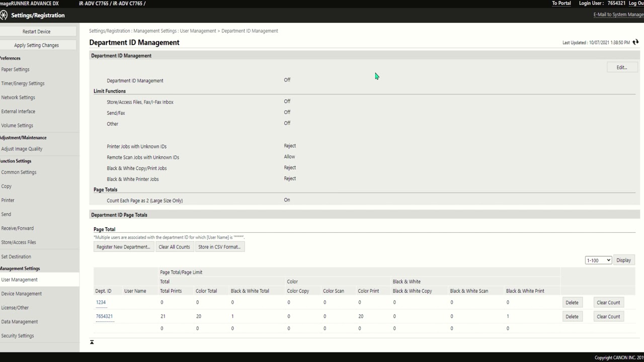This screenshot has height=362, width=644.
Task: Click the Display button
Action: 624,260
